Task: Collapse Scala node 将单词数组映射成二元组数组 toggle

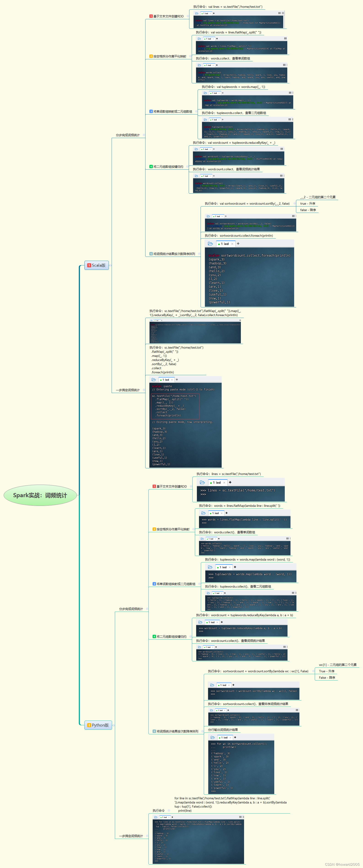Action: coord(196,111)
